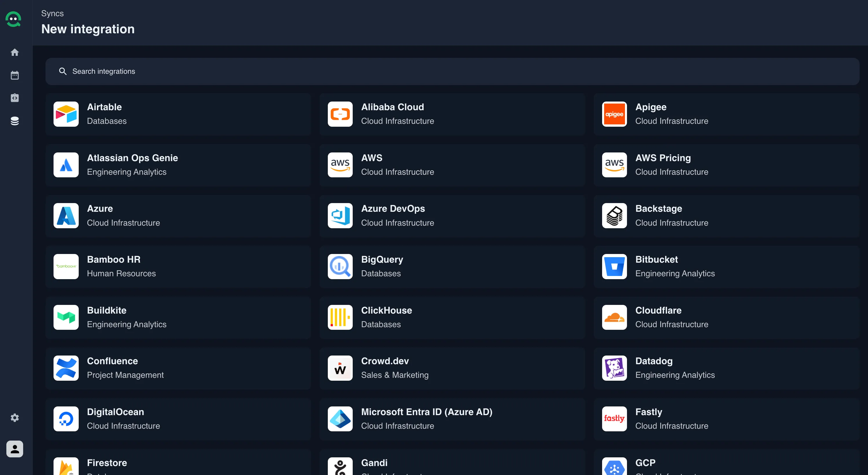The width and height of the screenshot is (868, 475).
Task: Click the AWS Pricing logo
Action: tap(614, 165)
